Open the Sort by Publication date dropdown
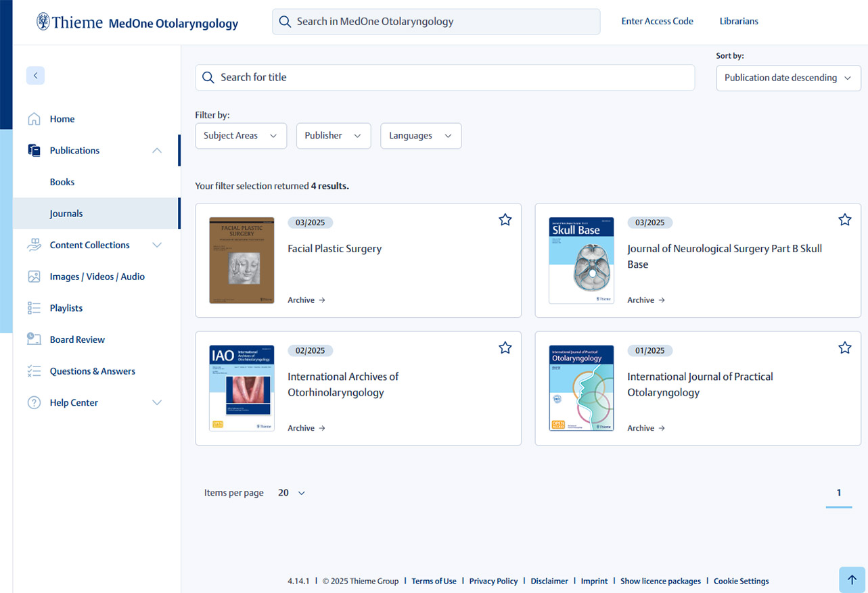868x593 pixels. click(x=788, y=78)
